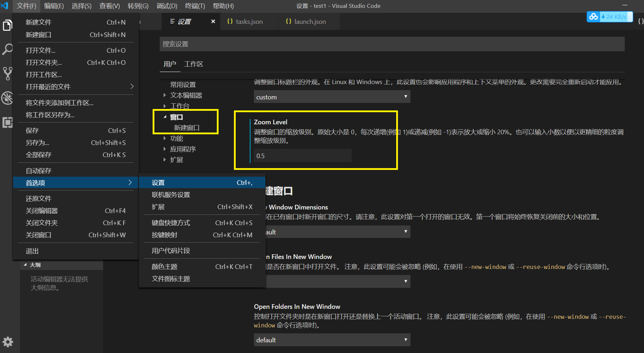Choose 打开文件夹... menu entry
This screenshot has width=644, height=353.
tap(76, 62)
